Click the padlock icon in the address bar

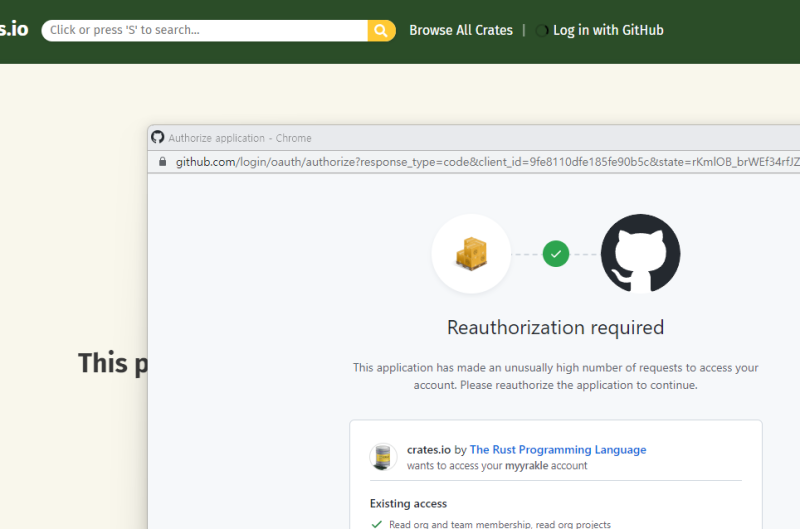(x=162, y=162)
